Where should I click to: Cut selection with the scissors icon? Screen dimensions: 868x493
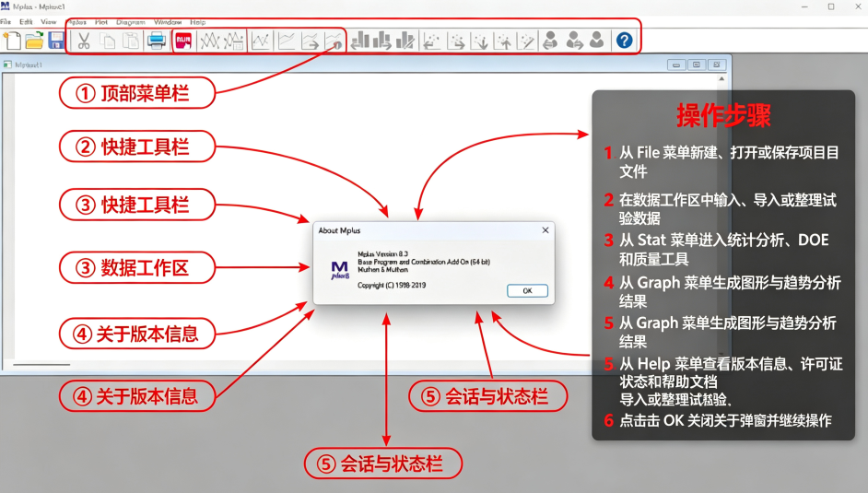[x=84, y=41]
